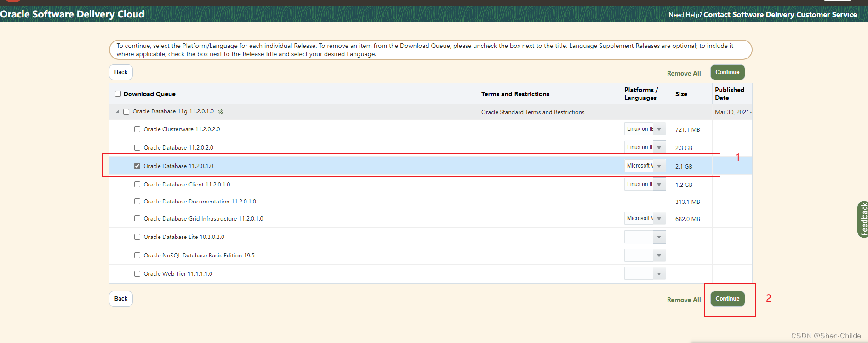868x343 pixels.
Task: Check the Oracle Database Grid Infrastructure checkbox
Action: (x=137, y=219)
